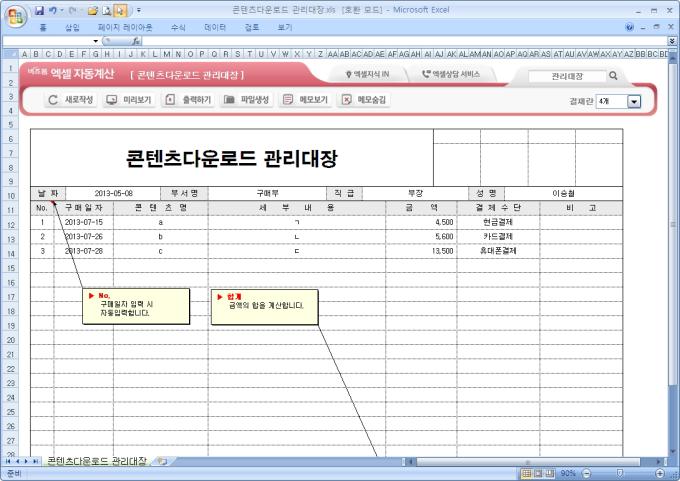Click the insert function fx icon
This screenshot has width=680, height=481.
click(136, 41)
